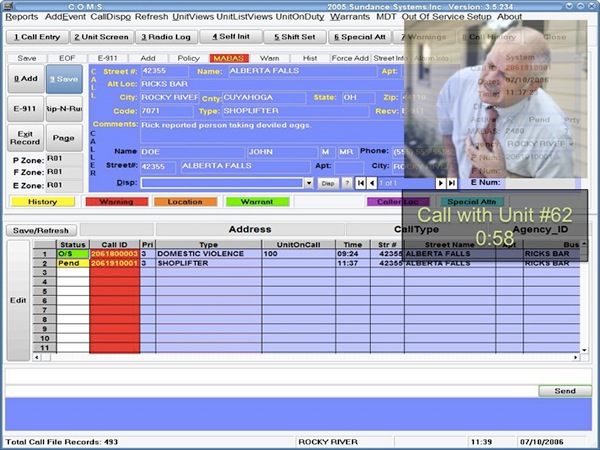Open 6 Special Att

click(x=359, y=37)
